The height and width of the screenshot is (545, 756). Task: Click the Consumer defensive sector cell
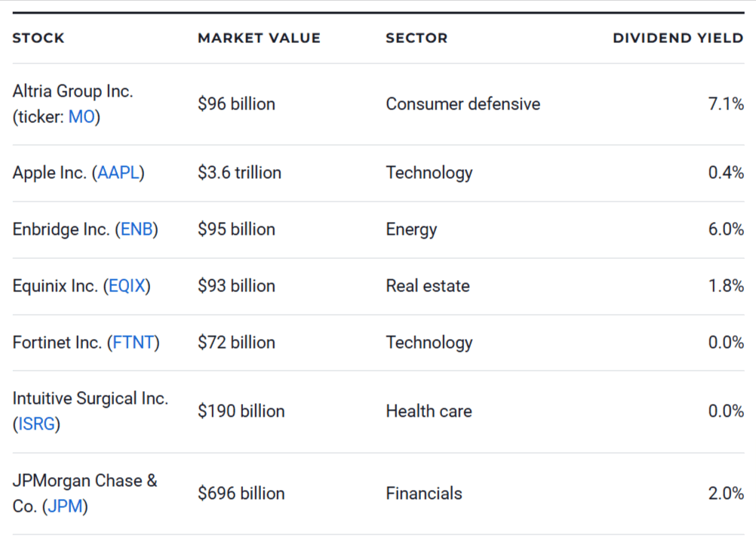(463, 104)
